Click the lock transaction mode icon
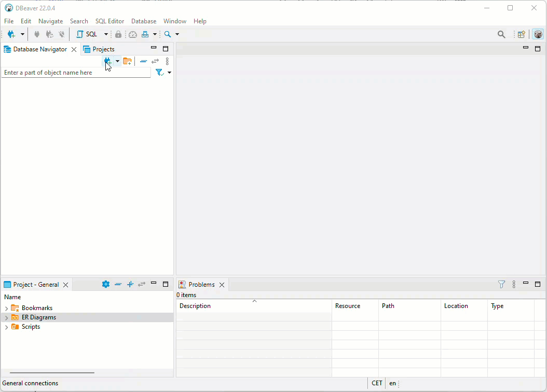 (118, 34)
